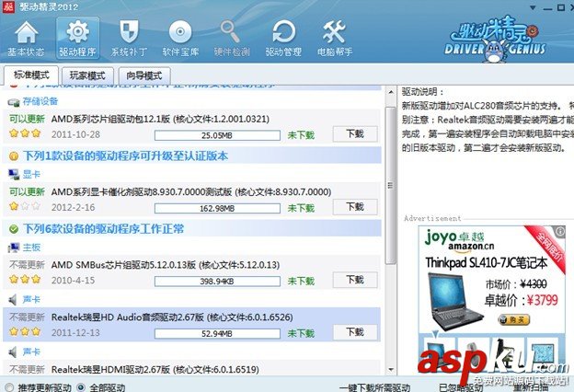Click the 存储设备 category label
Viewport: 574px width, 392px height.
click(x=40, y=101)
